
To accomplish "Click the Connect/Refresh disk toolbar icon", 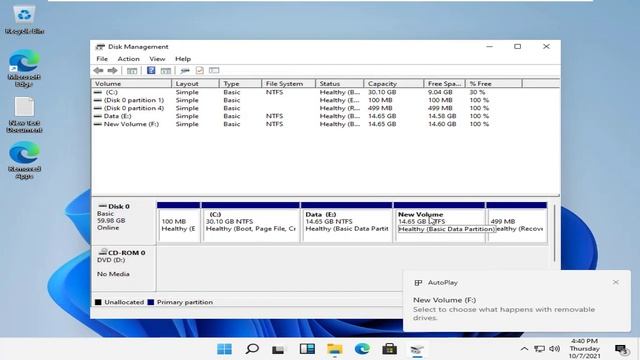I will tap(185, 71).
